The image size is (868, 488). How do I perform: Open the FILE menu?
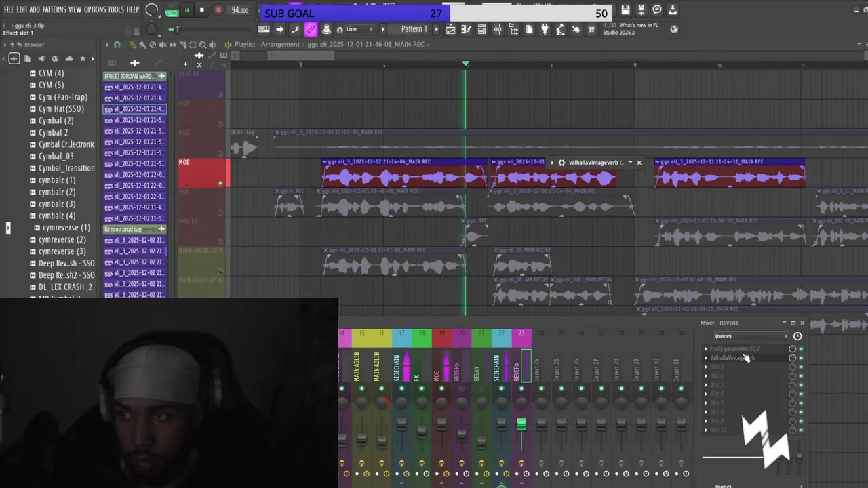pyautogui.click(x=9, y=9)
